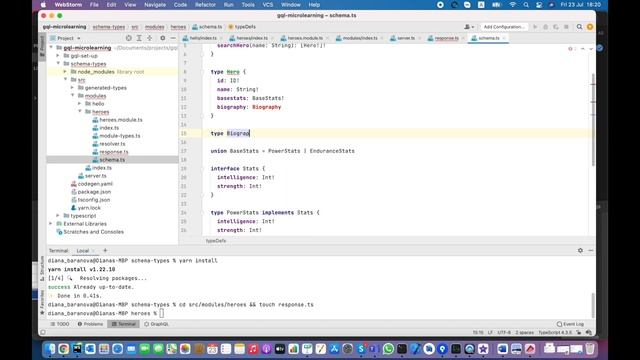Viewport: 640px width, 360px height.
Task: Open the Problems tool window
Action: coord(90,324)
